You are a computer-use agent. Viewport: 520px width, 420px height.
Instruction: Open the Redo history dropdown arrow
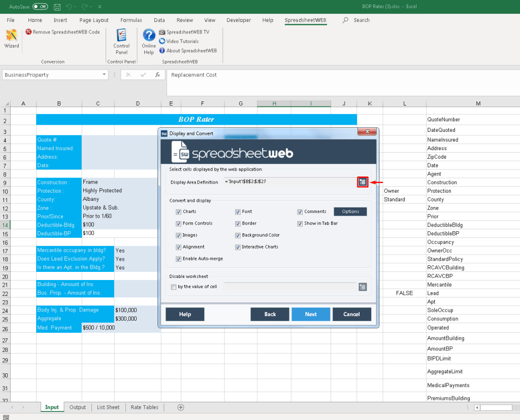point(91,7)
